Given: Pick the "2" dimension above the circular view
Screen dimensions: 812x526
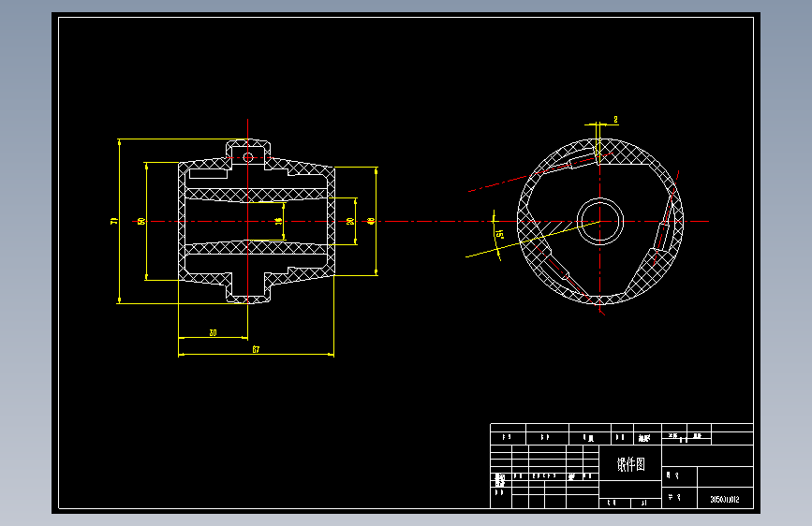Looking at the screenshot, I should click(x=615, y=120).
